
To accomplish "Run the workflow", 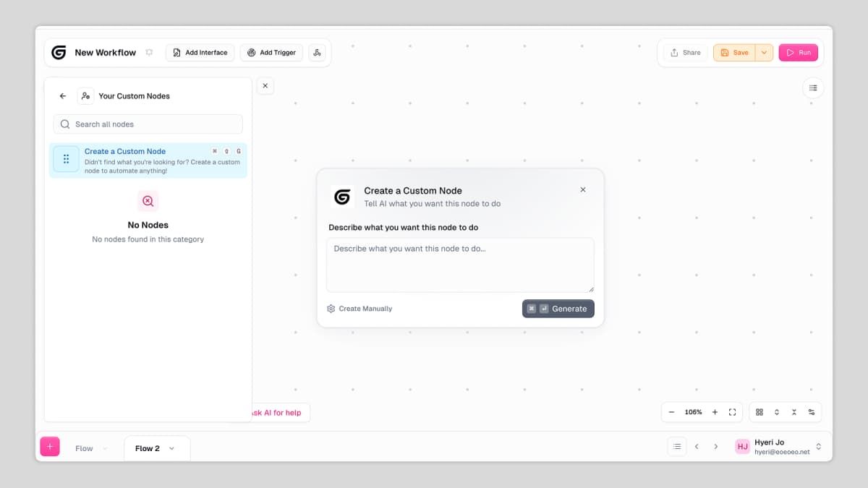I will tap(798, 53).
